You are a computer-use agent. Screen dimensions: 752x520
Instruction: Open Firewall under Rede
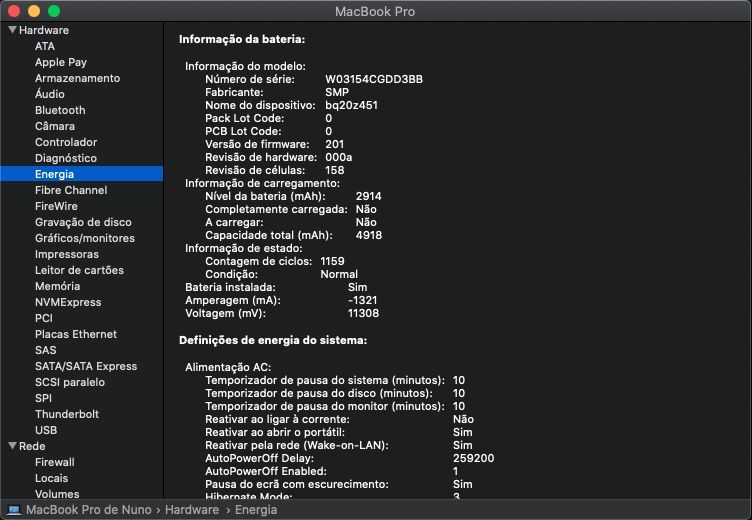tap(55, 462)
